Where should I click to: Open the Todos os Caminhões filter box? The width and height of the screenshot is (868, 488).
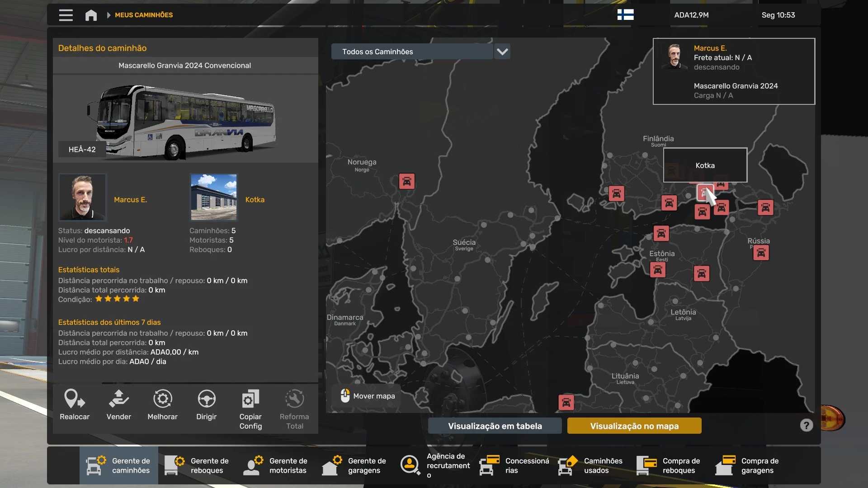411,52
